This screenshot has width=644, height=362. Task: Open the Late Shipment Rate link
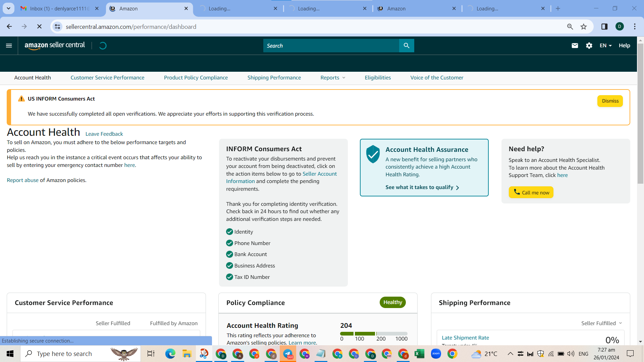(465, 338)
